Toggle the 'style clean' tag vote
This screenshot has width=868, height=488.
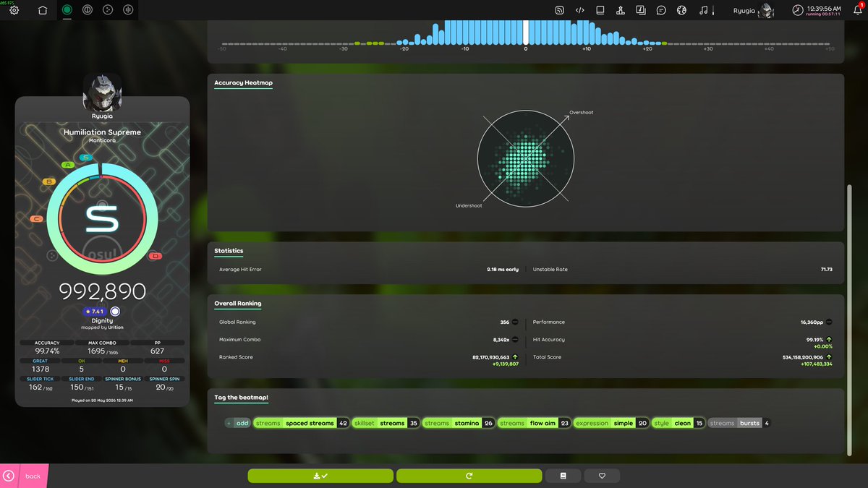(x=678, y=423)
